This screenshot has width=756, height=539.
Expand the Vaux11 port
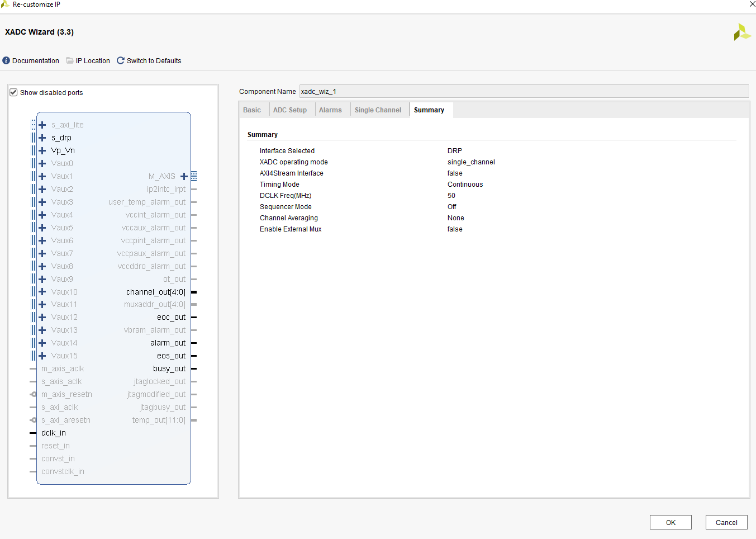(x=42, y=304)
